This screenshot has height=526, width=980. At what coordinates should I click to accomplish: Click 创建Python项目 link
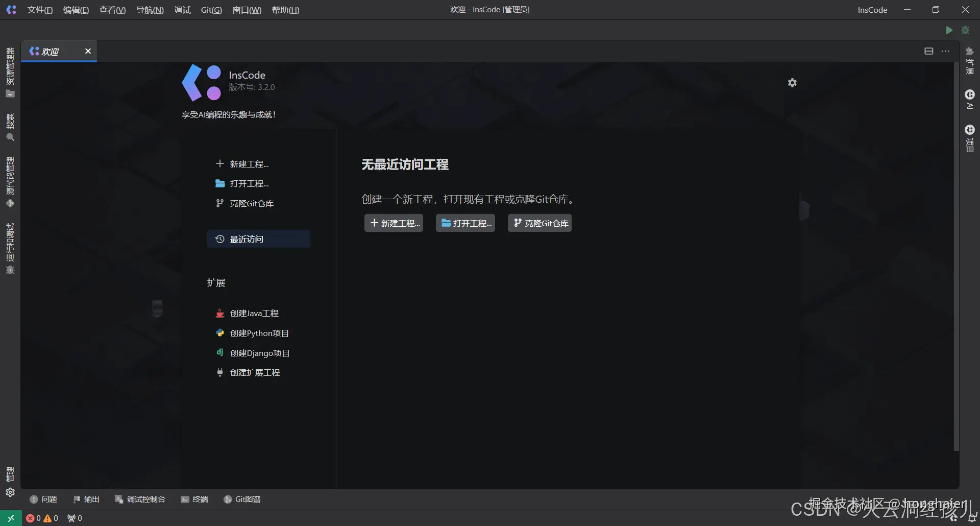coord(253,333)
